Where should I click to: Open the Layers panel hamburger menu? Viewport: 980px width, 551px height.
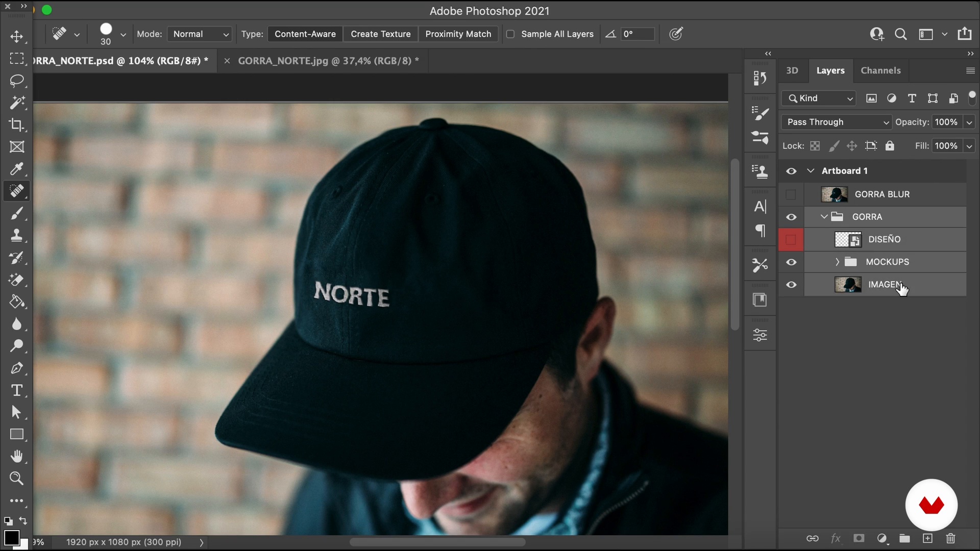coord(970,71)
